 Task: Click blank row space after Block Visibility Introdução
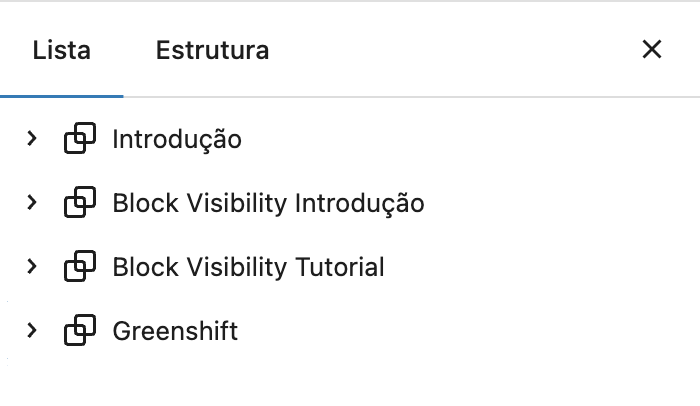(562, 202)
